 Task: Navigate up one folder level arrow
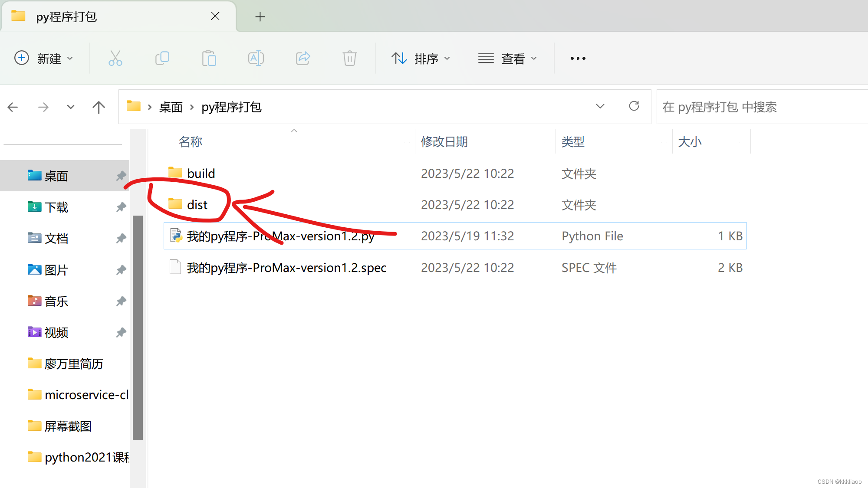tap(99, 107)
